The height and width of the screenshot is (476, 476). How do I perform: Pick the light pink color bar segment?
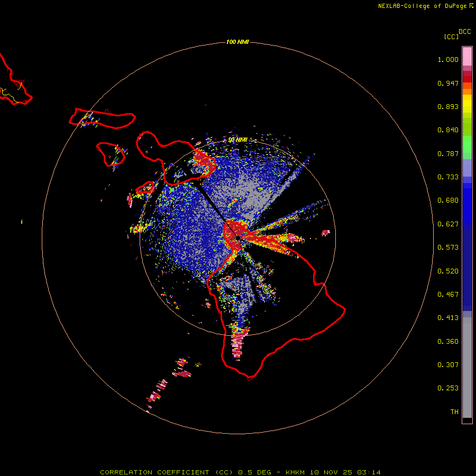pyautogui.click(x=467, y=57)
